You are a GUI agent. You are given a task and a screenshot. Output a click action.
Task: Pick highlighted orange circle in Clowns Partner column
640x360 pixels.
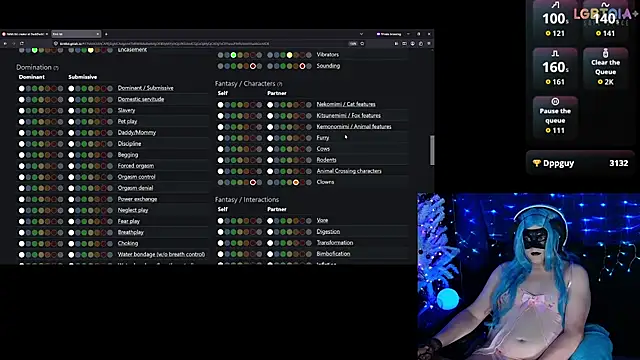[x=296, y=182]
